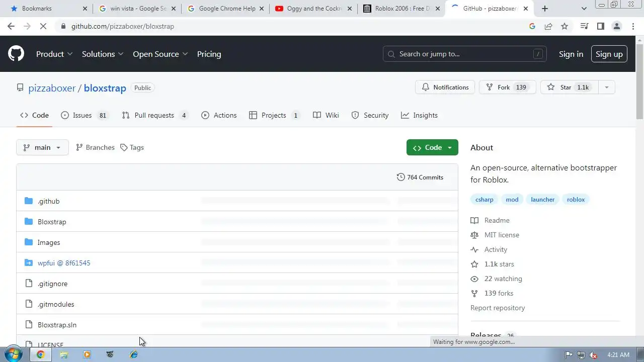The image size is (644, 362).
Task: Share this page via share icon
Action: 548,26
